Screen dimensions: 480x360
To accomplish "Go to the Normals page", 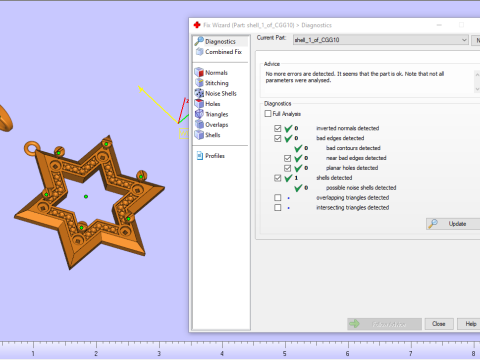I will [x=216, y=72].
